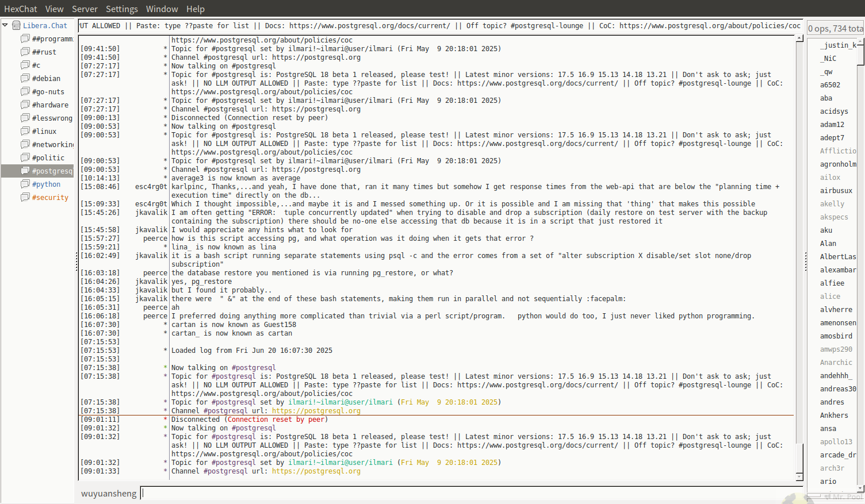
Task: Open the postgresql.org link in last line
Action: (316, 471)
